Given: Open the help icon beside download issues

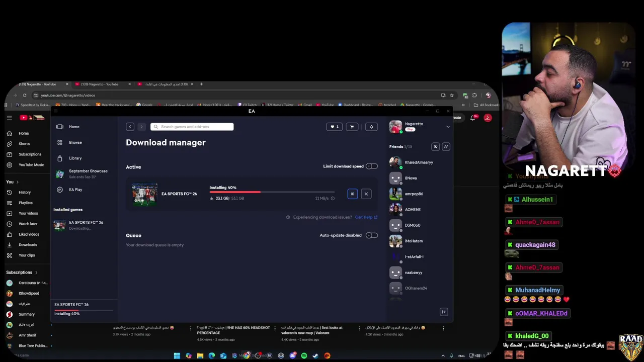Looking at the screenshot, I should click(x=288, y=217).
